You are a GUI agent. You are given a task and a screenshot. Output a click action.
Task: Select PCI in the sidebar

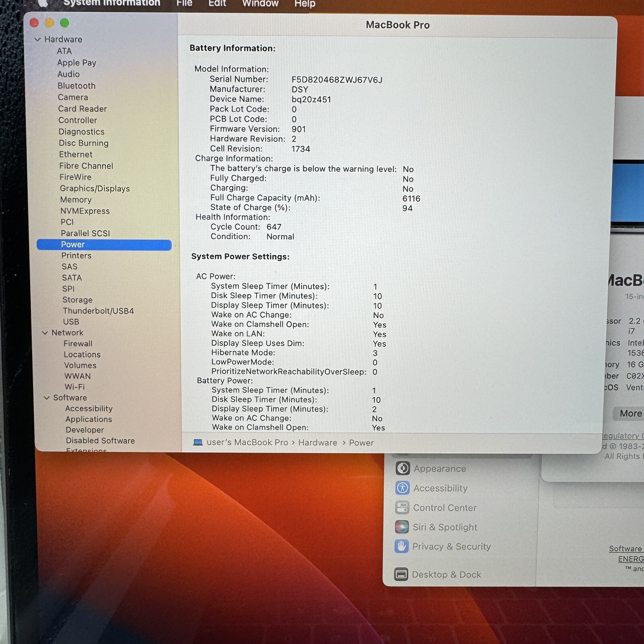coord(67,222)
